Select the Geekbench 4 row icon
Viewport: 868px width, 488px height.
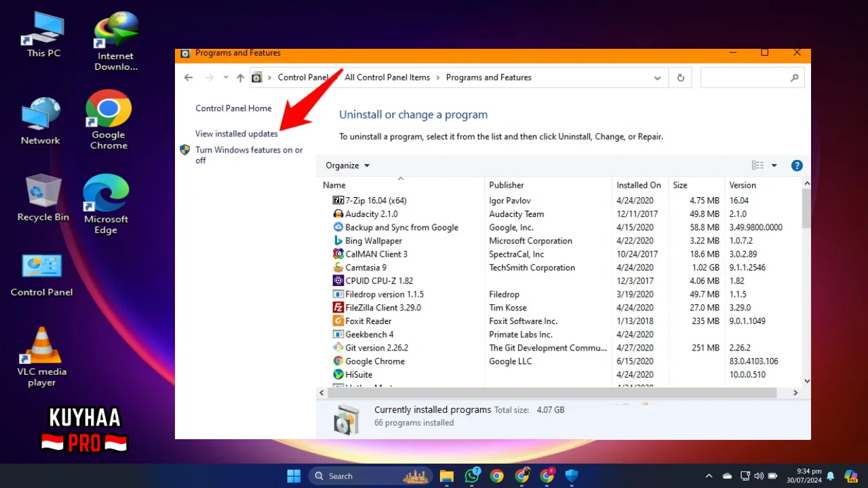(x=338, y=334)
